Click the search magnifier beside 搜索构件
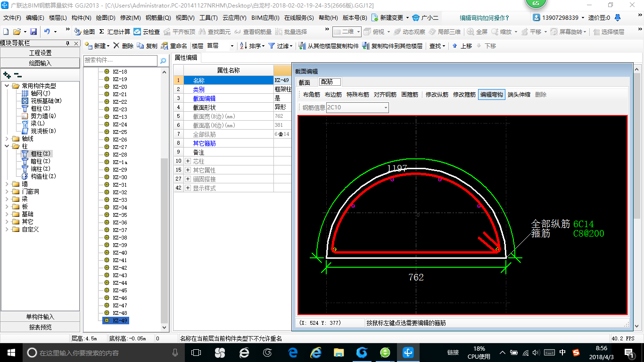 (163, 61)
